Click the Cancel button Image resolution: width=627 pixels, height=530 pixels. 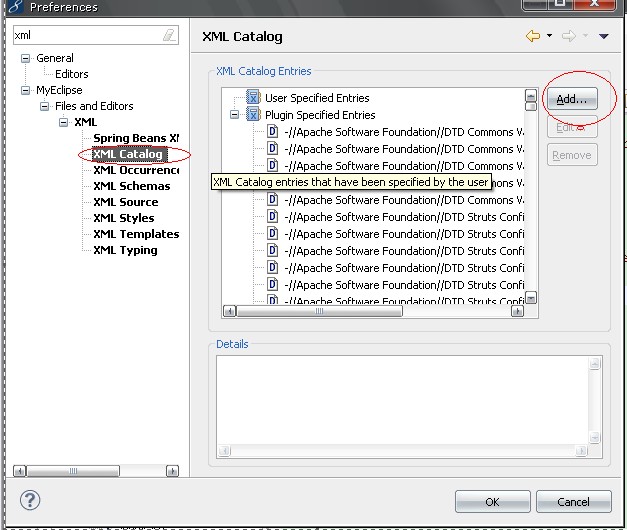(573, 502)
